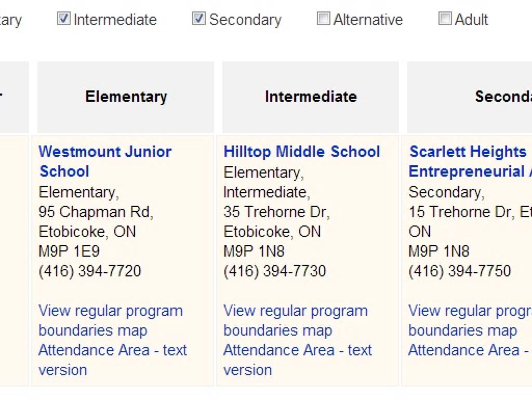Open the Hilltop Middle School link
Screen dimensions: 532x399
[x=301, y=152]
